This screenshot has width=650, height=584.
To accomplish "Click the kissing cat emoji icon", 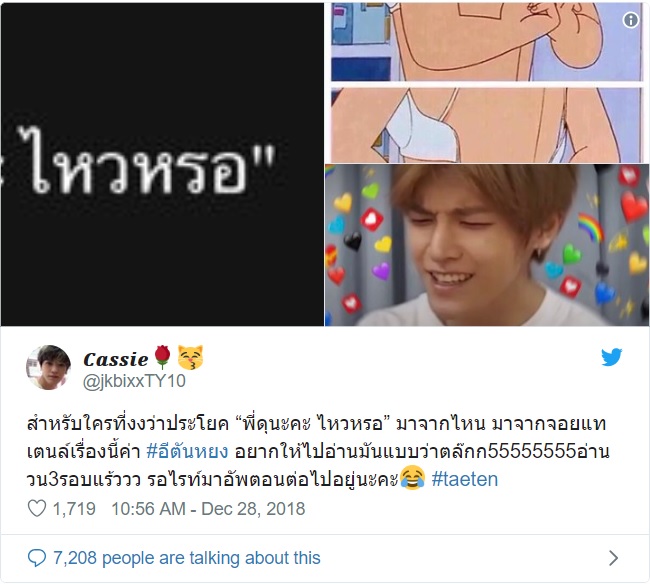I will point(190,357).
